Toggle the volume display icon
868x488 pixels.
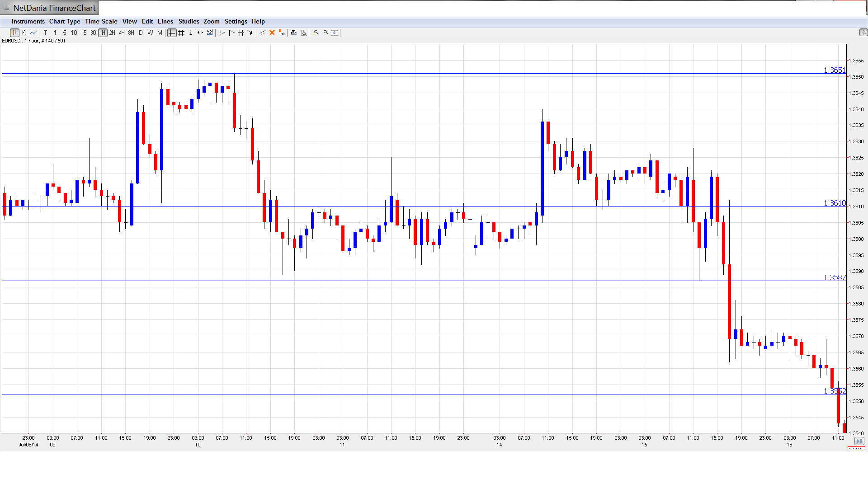(x=210, y=33)
